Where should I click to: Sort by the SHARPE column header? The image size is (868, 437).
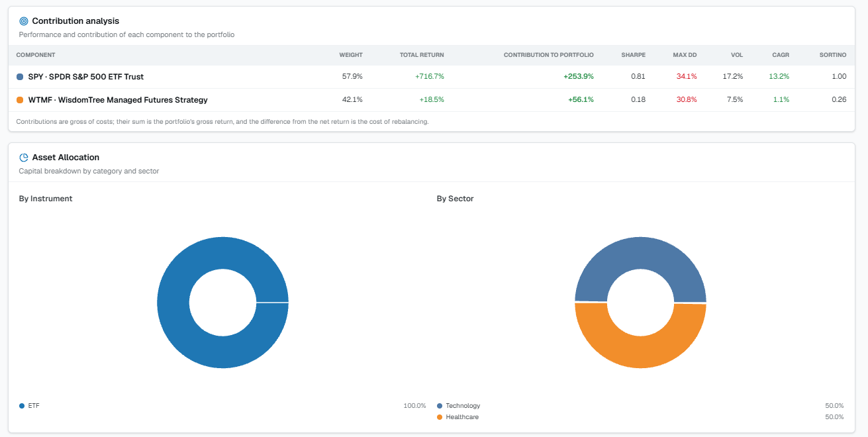pos(634,55)
